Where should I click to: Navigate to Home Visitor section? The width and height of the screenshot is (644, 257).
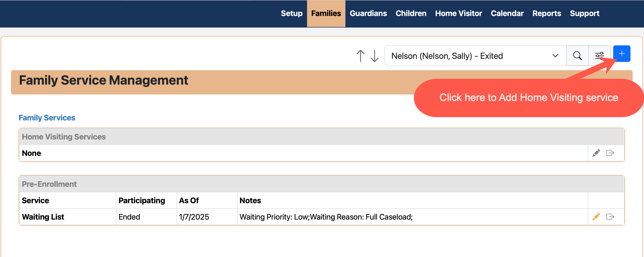(458, 13)
